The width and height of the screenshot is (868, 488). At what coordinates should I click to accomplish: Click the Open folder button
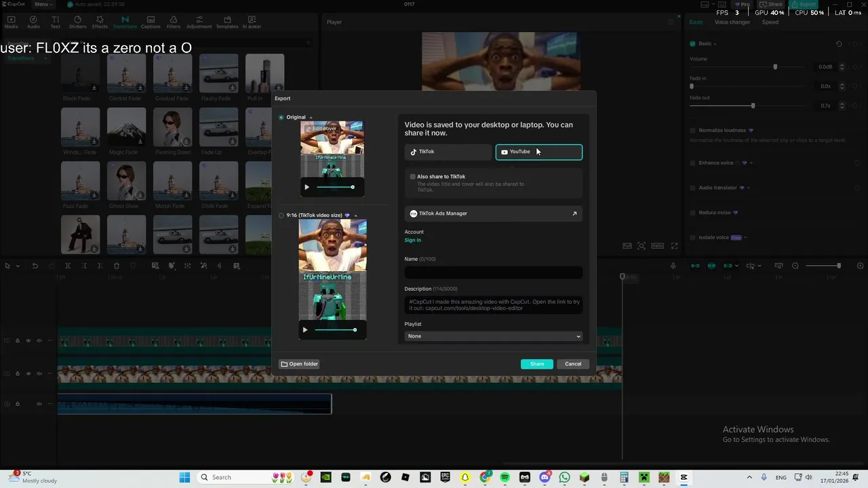[300, 364]
